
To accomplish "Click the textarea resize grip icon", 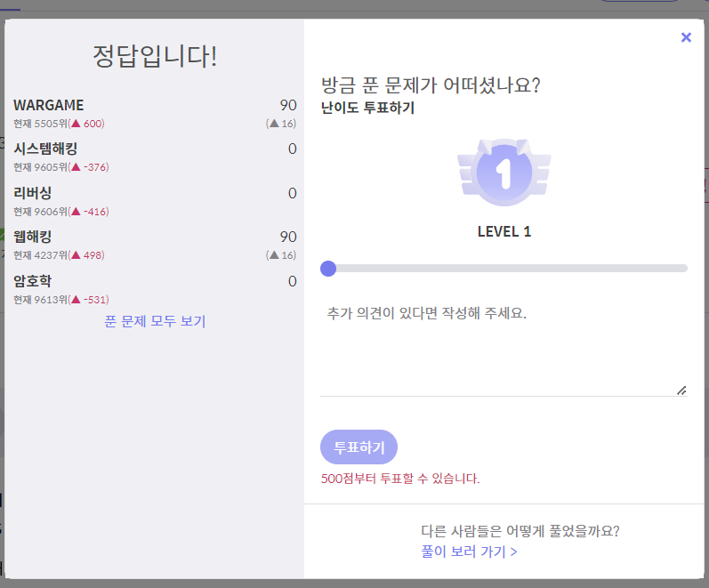I will pyautogui.click(x=681, y=391).
